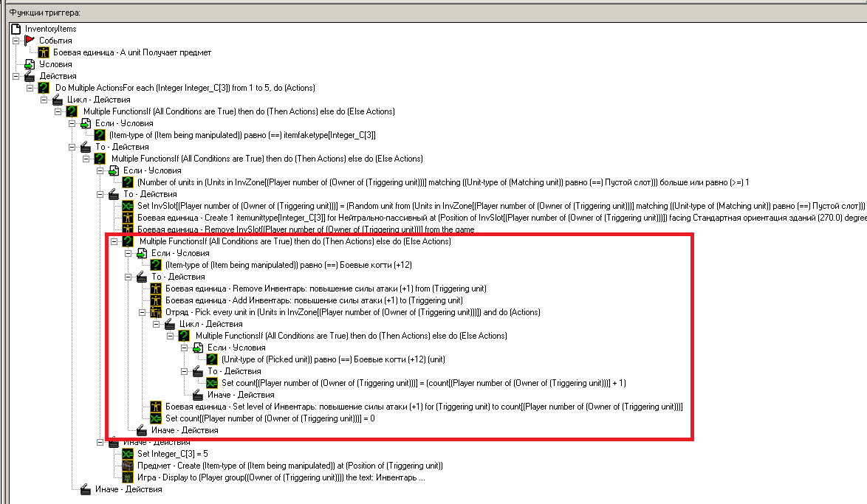Image resolution: width=867 pixels, height=504 pixels.
Task: Select the 'Set Integer_C[3] = 5' row
Action: (x=173, y=454)
